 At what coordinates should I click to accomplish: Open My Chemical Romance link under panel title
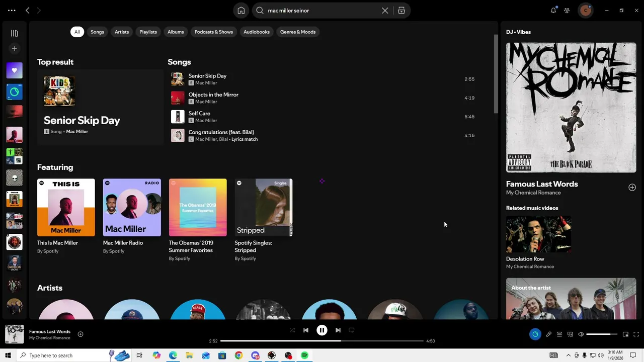tap(533, 193)
